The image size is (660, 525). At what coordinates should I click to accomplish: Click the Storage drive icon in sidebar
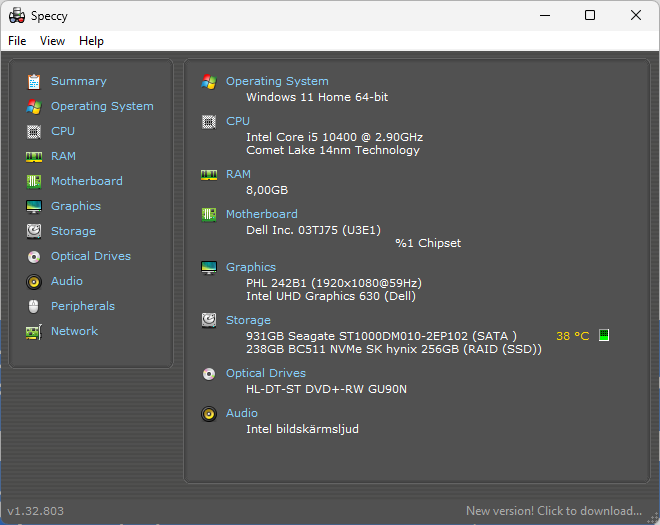click(x=34, y=231)
